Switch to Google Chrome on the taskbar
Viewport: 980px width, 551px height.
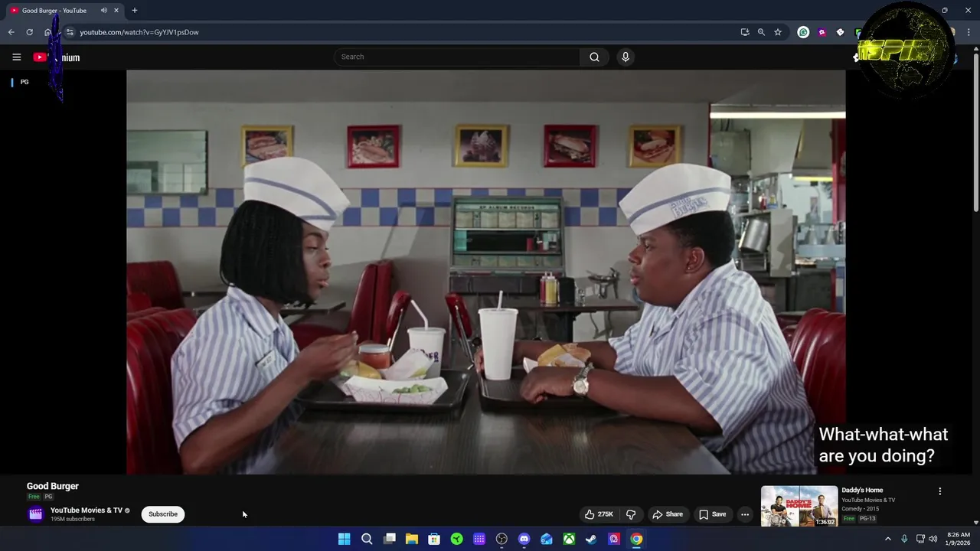636,539
